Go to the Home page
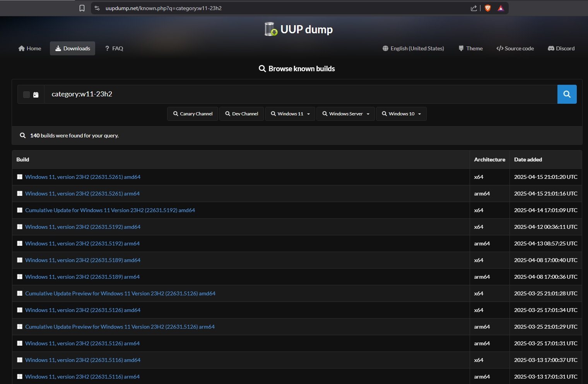Viewport: 588px width, 384px height. 30,48
